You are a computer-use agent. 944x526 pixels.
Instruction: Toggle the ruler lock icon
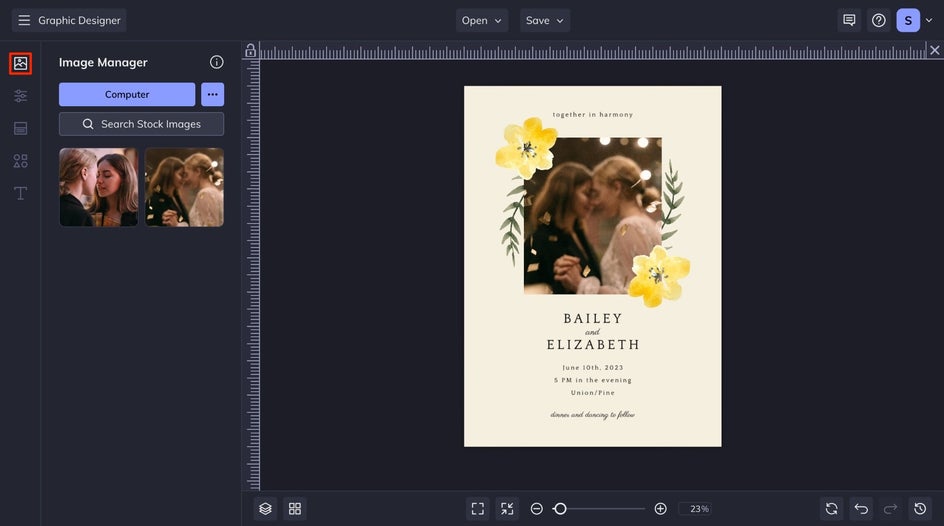(250, 51)
